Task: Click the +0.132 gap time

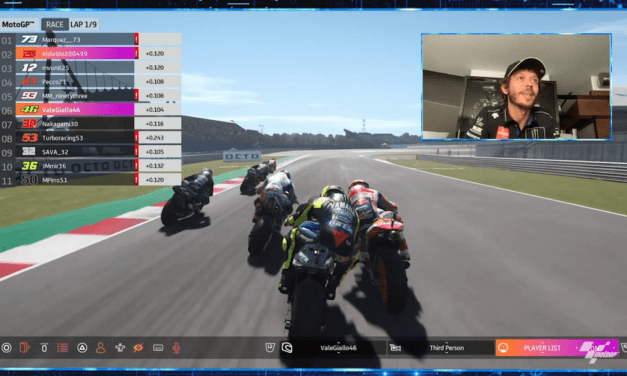Action: pos(155,166)
